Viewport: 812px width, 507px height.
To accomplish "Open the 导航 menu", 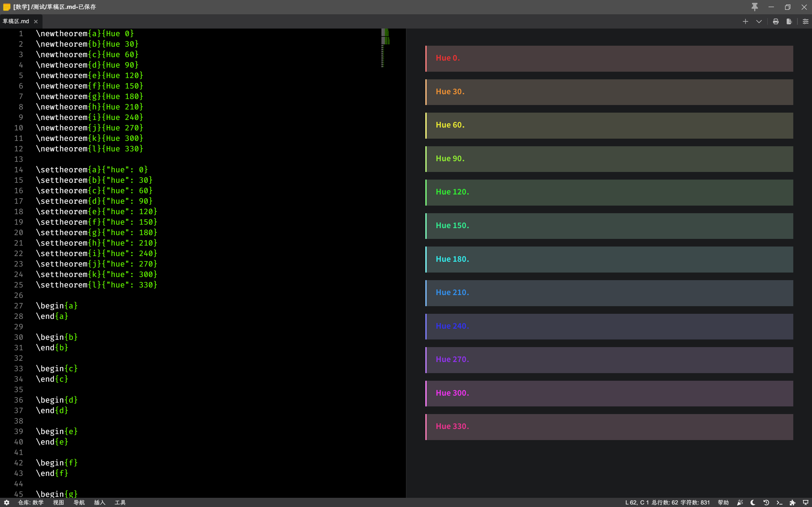I will pos(79,502).
